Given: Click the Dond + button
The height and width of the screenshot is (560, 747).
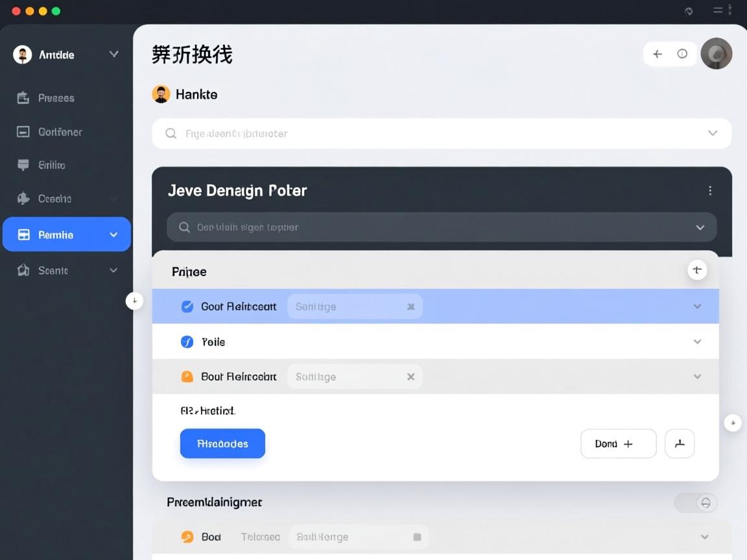Looking at the screenshot, I should [x=617, y=443].
